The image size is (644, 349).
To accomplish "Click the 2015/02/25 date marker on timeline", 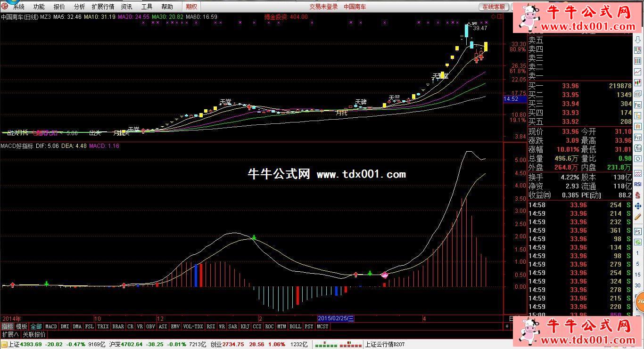I will coord(336,319).
